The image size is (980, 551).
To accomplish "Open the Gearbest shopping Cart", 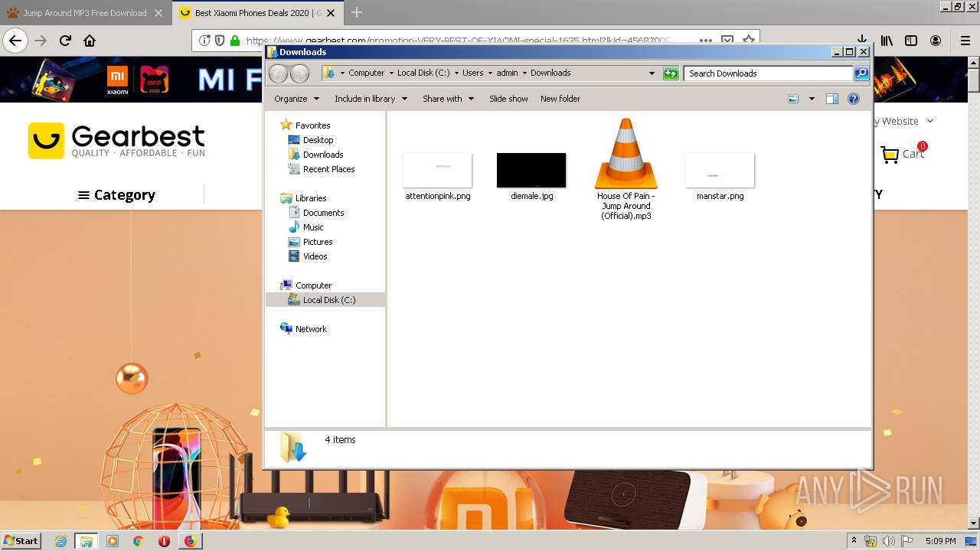I will click(x=903, y=153).
